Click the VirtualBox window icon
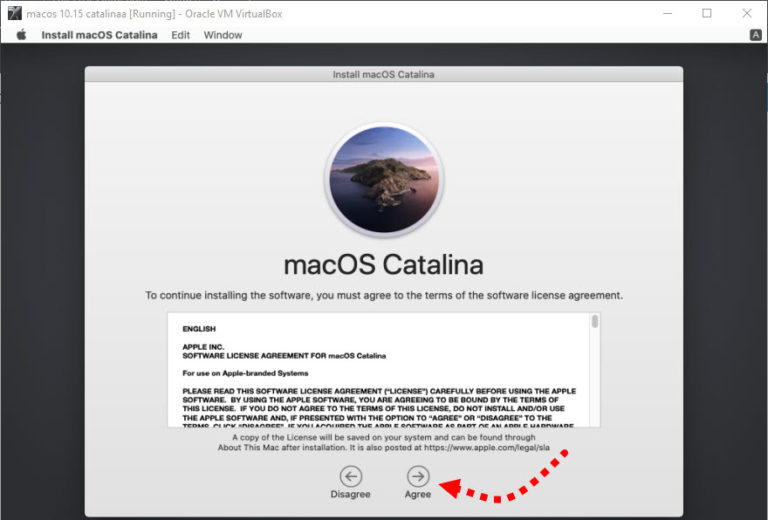The image size is (768, 520). (15, 13)
